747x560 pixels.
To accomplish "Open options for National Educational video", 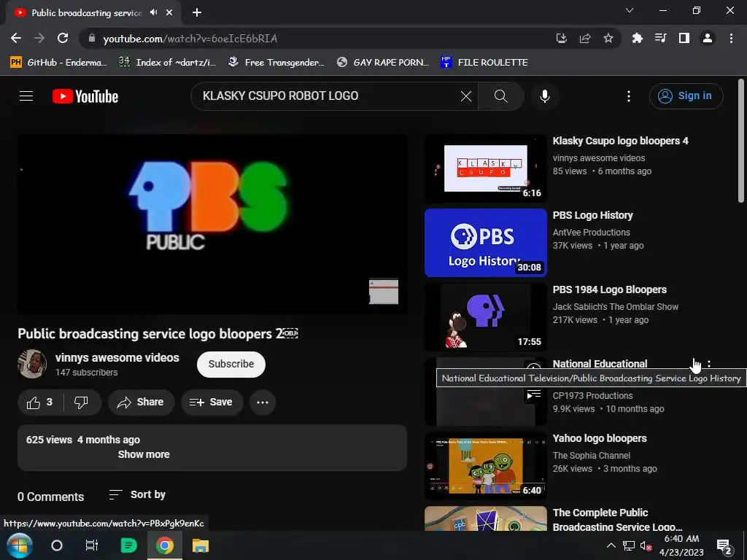I will click(x=709, y=364).
